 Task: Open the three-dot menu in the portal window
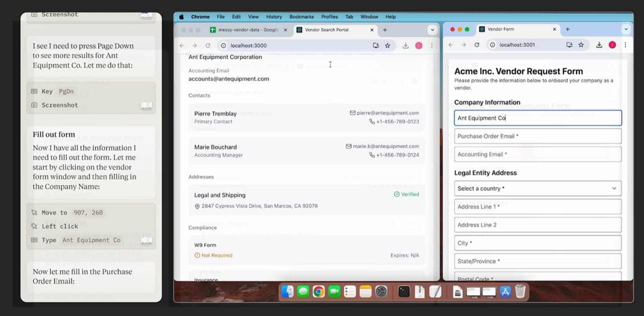tap(432, 45)
